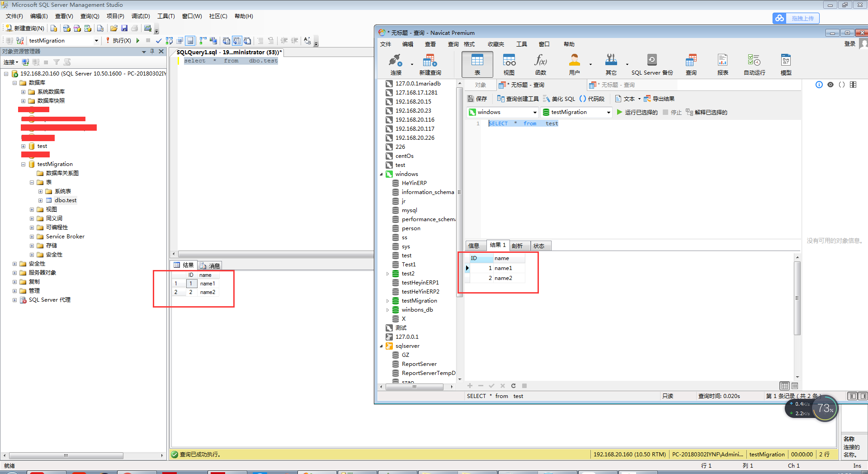Pin the Object Explorer panel

152,51
